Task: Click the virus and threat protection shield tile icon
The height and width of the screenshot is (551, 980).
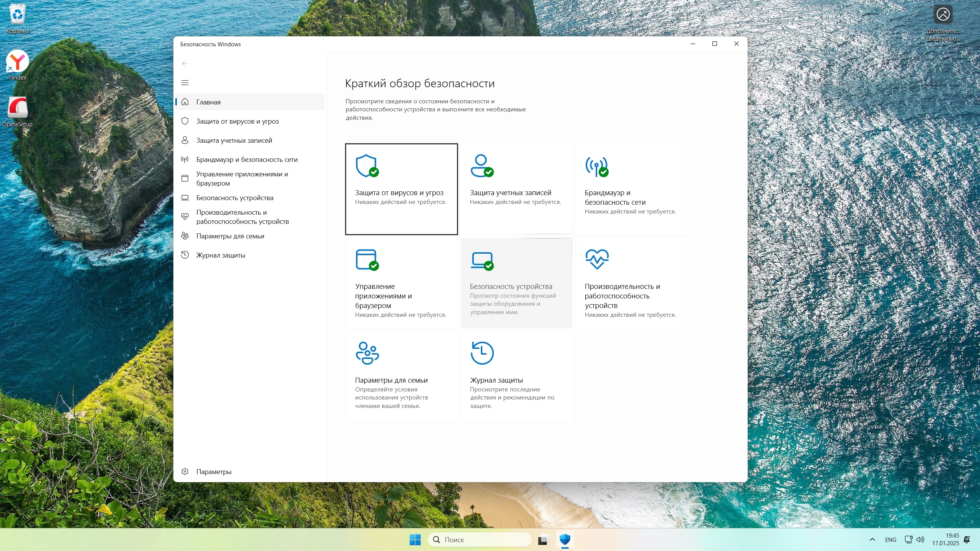Action: pyautogui.click(x=367, y=166)
